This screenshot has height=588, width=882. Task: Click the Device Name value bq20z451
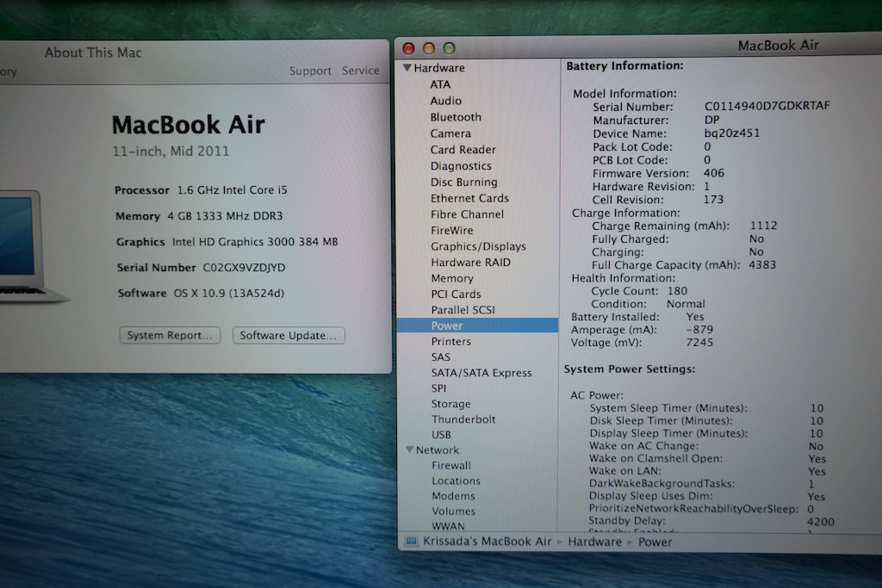732,133
